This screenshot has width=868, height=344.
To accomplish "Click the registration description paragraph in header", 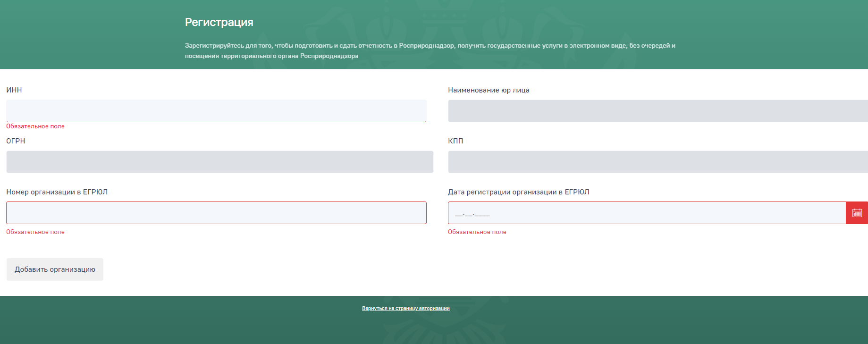I will coord(430,50).
